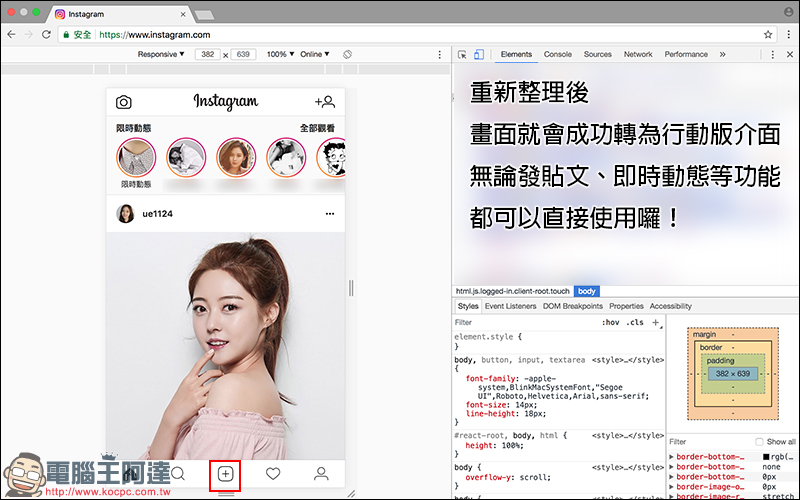Screen dimensions: 800x500
Task: Switch to the Console tab
Action: click(x=558, y=54)
